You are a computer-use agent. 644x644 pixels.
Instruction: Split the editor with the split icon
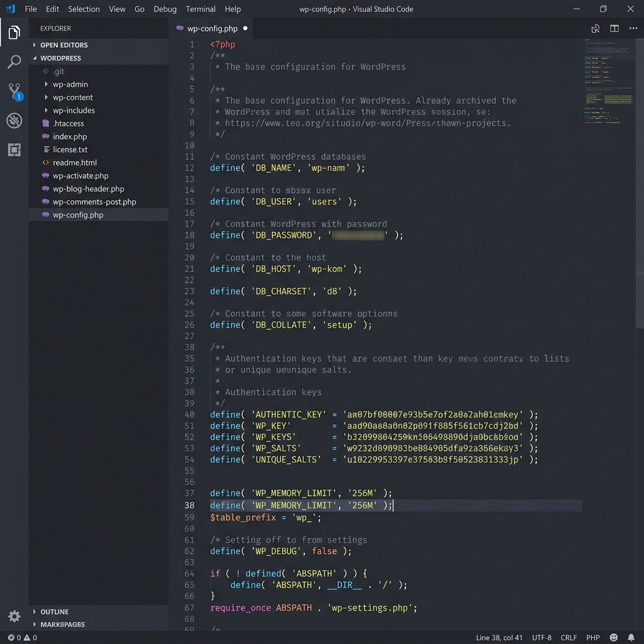click(614, 28)
